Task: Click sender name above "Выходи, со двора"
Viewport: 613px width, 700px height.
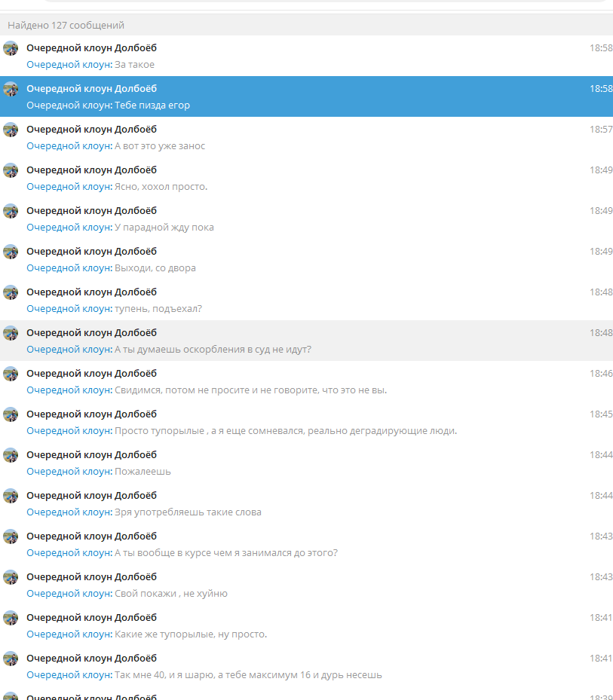Action: 91,252
